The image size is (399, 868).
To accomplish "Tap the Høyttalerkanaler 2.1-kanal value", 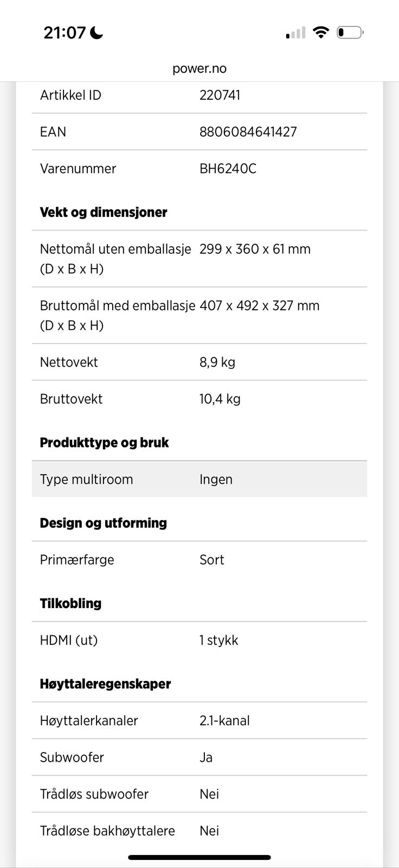I will [x=224, y=721].
